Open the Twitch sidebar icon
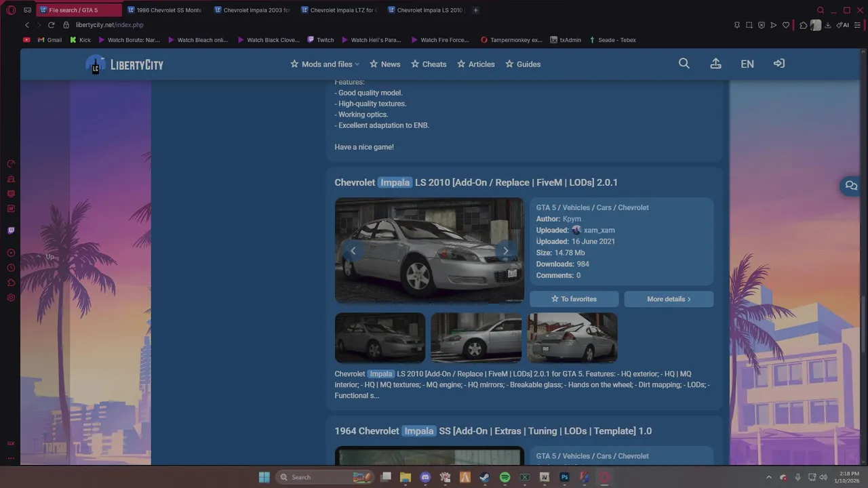The image size is (868, 488). point(11,230)
